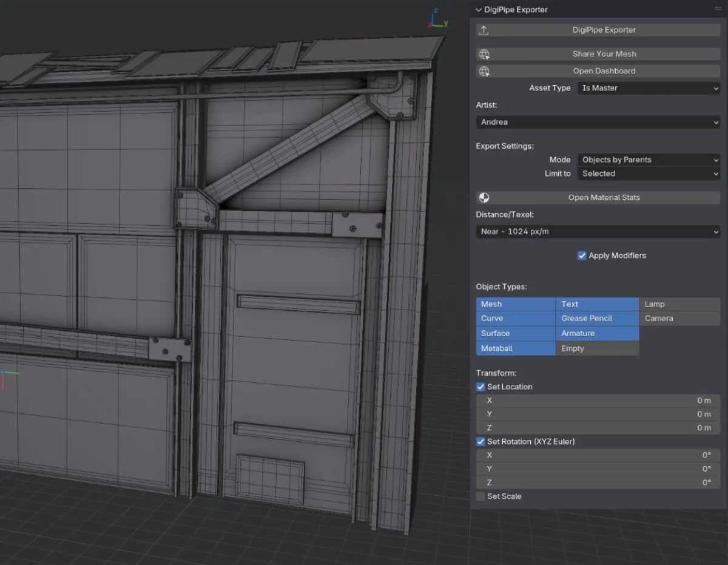
Task: Click the Rotation Y field showing 0°
Action: (598, 469)
